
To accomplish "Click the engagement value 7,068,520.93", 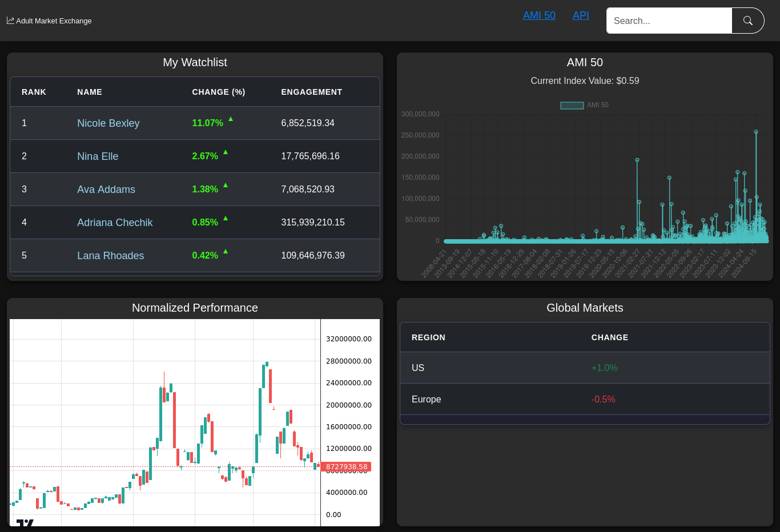I will click(x=308, y=190).
